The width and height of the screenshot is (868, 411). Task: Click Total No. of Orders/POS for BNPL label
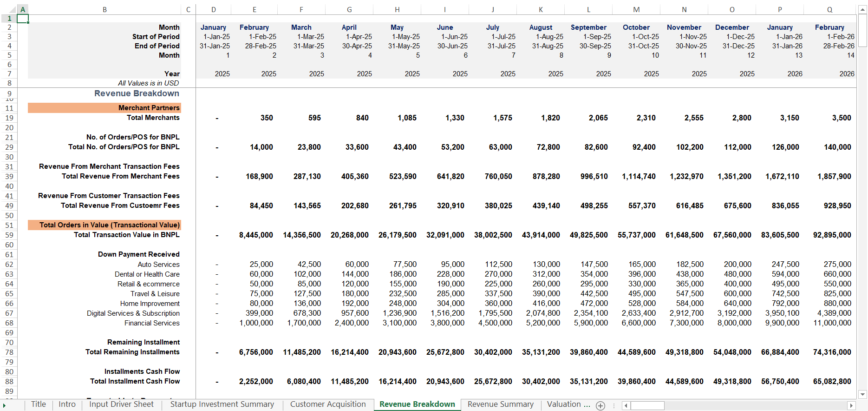point(124,147)
